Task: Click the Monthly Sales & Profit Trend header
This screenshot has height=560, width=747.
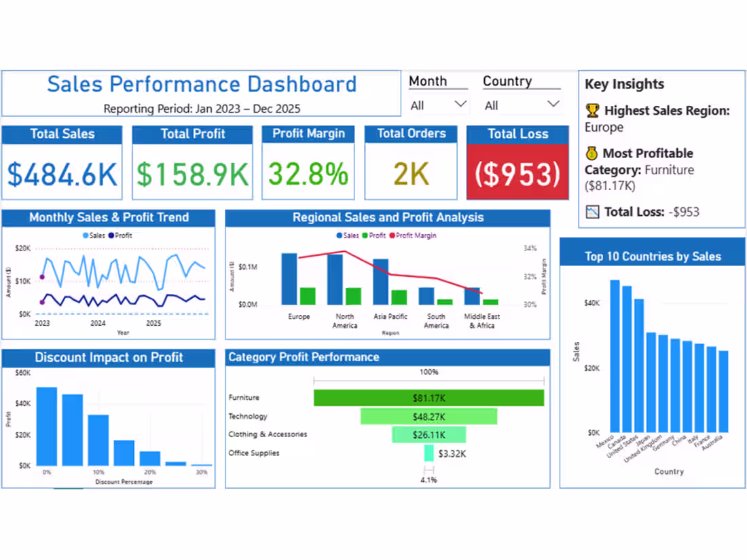Action: pyautogui.click(x=109, y=218)
